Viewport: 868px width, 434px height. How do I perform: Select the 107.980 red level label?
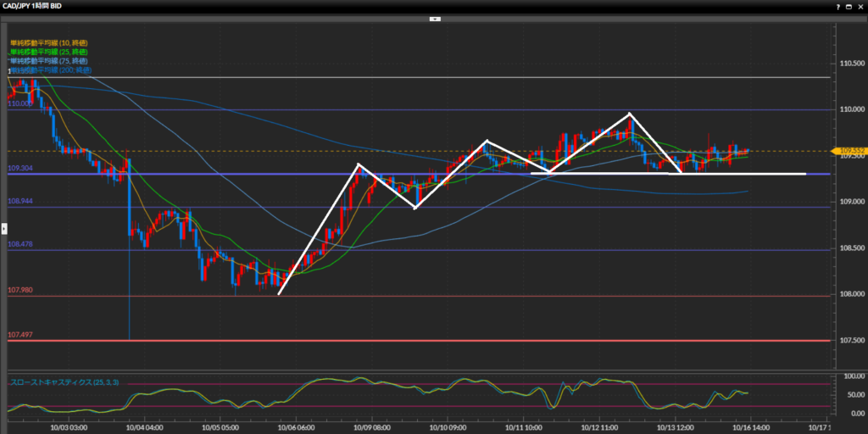point(20,290)
